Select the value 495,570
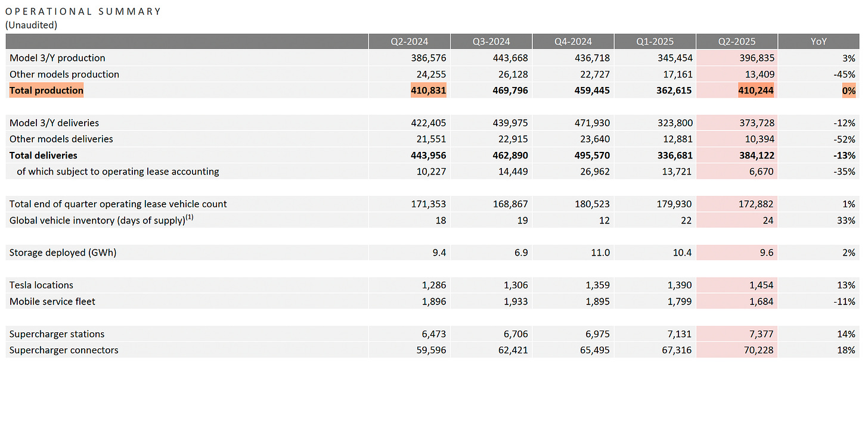This screenshot has width=868, height=436. pos(592,155)
